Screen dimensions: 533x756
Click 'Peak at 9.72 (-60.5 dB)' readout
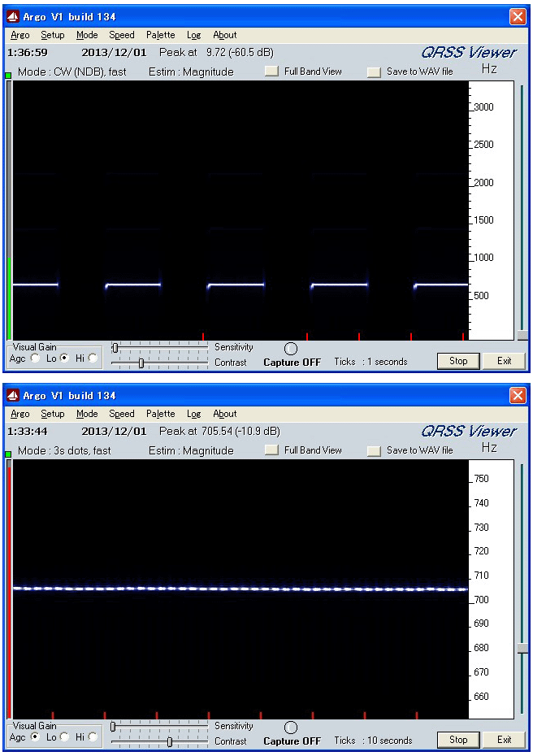[x=216, y=53]
